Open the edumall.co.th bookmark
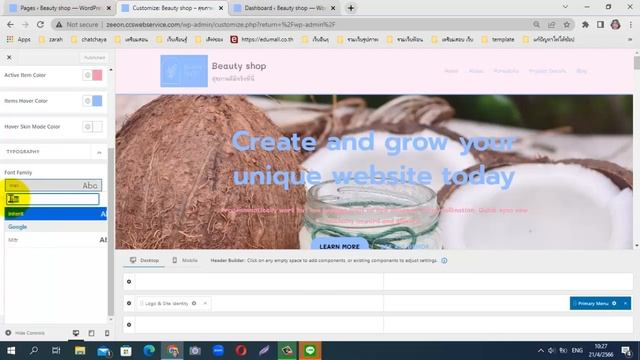The image size is (640, 360). click(262, 40)
